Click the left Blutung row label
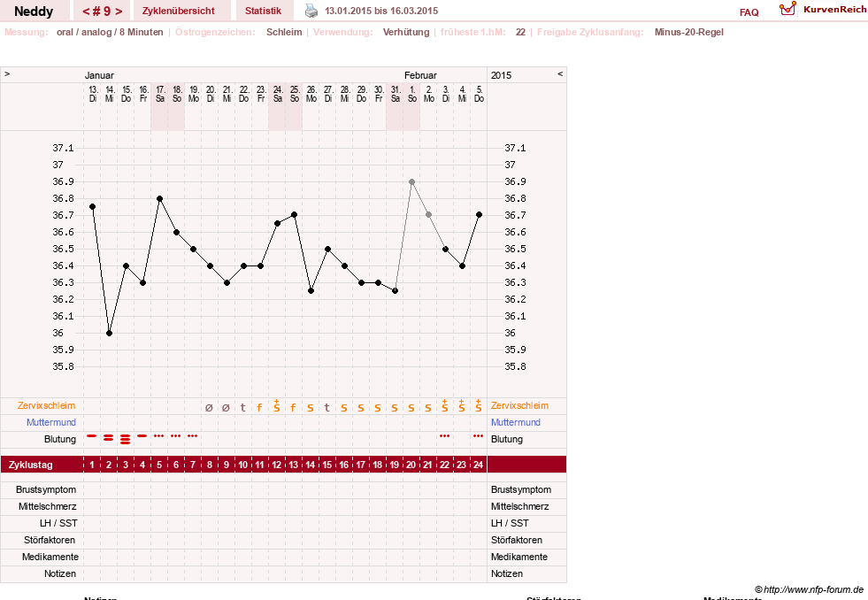 [60, 439]
